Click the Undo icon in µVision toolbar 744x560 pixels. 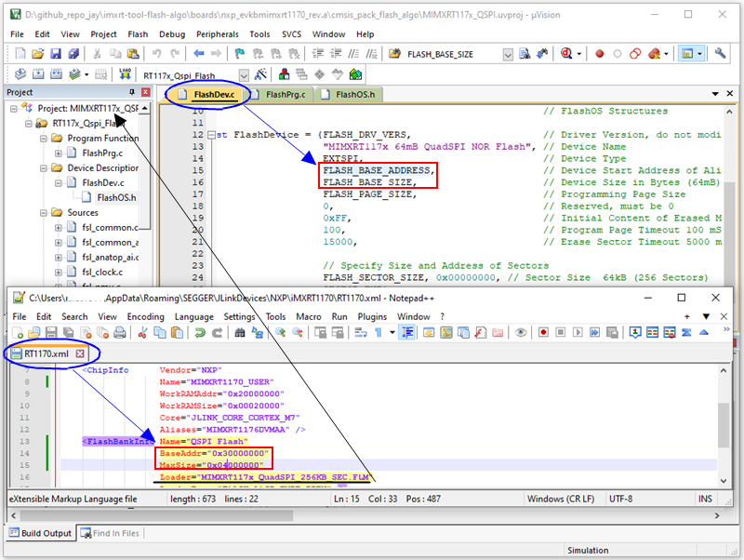[x=156, y=54]
